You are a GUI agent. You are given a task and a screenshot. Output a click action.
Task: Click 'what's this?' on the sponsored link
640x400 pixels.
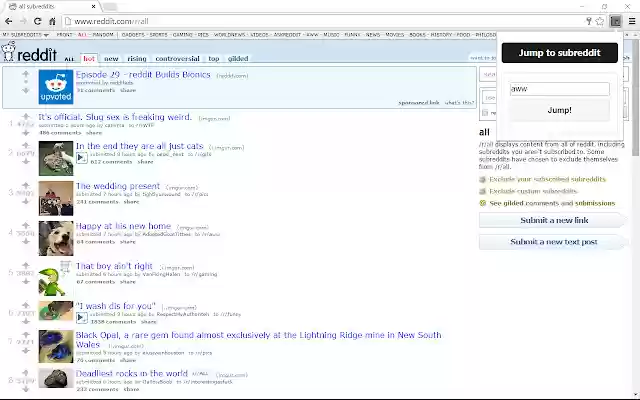click(x=459, y=103)
